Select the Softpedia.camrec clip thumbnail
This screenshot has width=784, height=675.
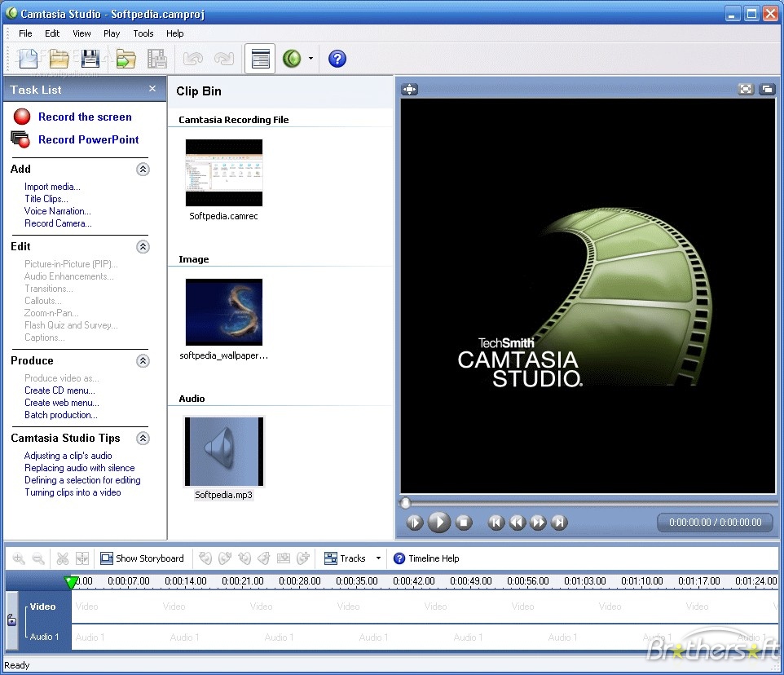click(224, 173)
